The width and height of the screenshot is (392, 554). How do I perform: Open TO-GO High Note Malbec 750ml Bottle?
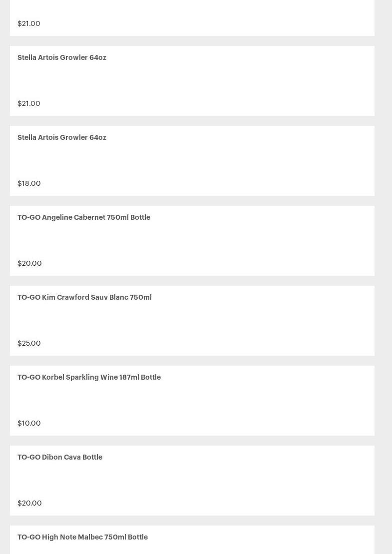click(x=82, y=537)
